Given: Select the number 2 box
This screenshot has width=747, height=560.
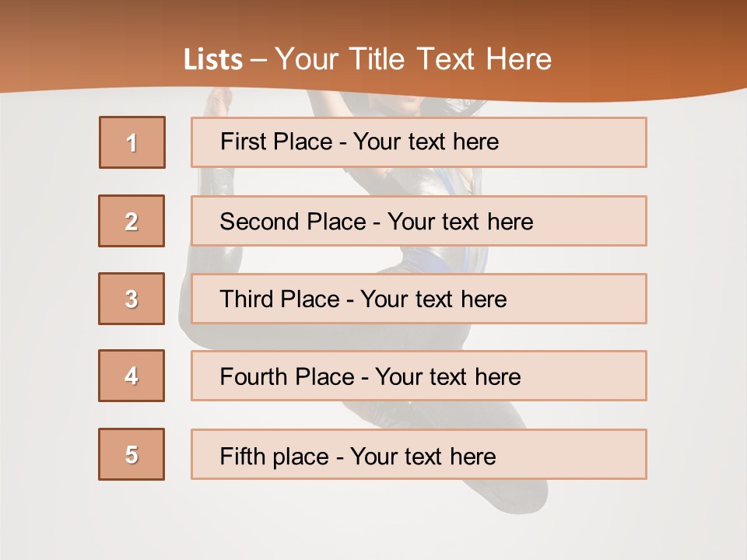Looking at the screenshot, I should (x=132, y=221).
